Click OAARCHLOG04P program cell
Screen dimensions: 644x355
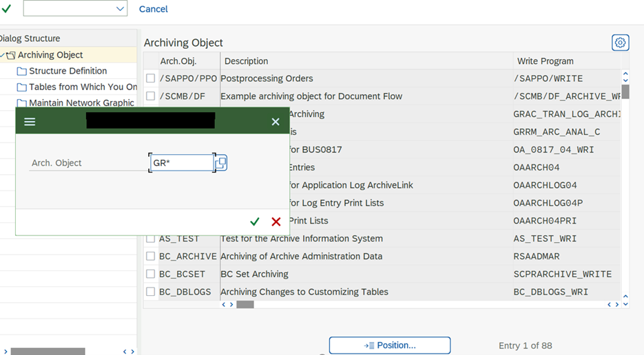pyautogui.click(x=548, y=203)
